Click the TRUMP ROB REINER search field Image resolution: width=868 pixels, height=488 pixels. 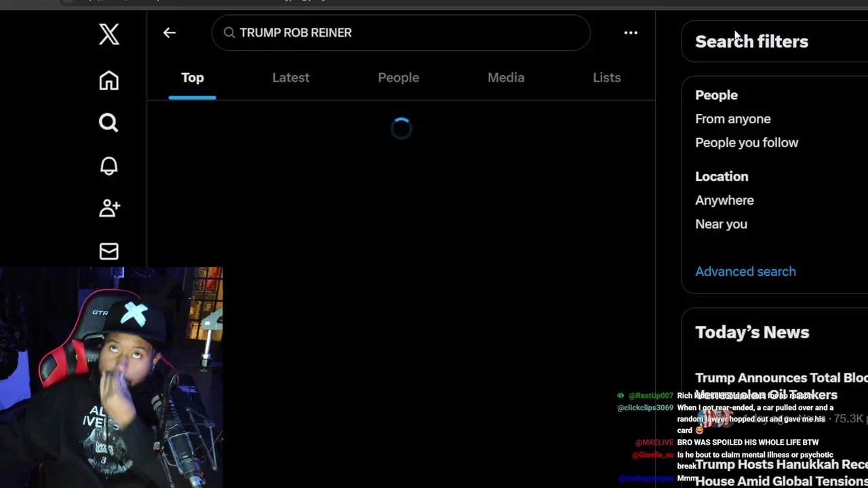pyautogui.click(x=401, y=33)
